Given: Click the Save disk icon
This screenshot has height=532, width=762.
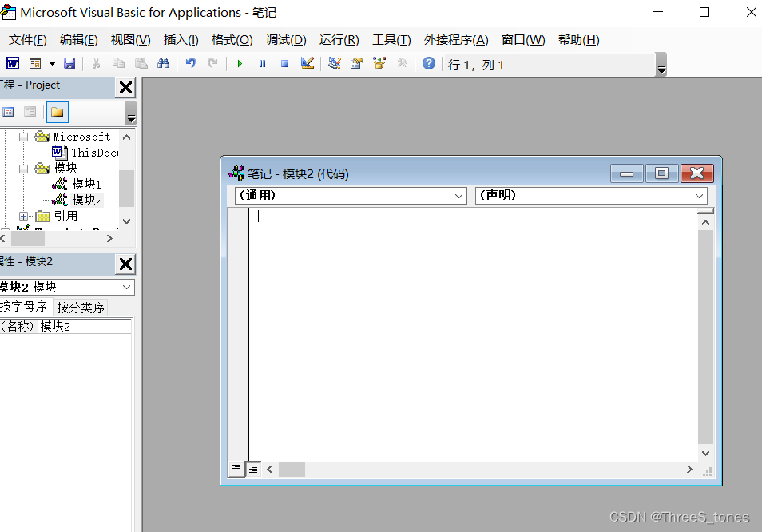Looking at the screenshot, I should click(x=69, y=63).
